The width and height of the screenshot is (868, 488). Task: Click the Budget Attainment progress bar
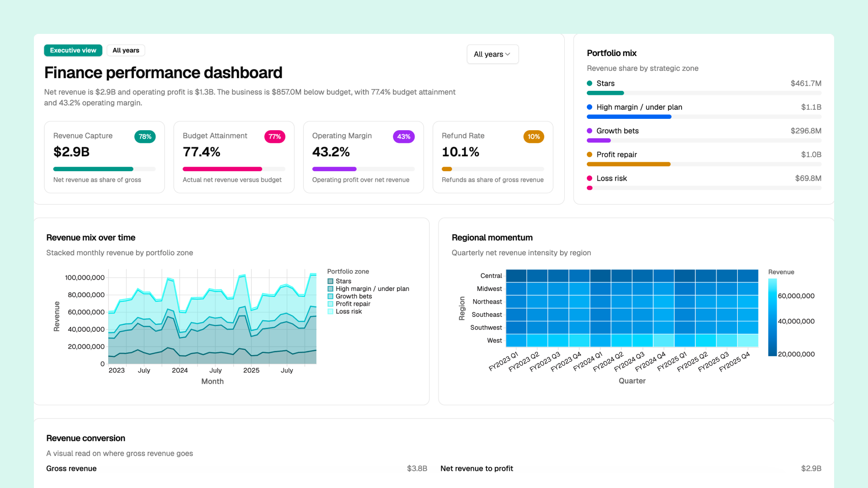pos(234,169)
